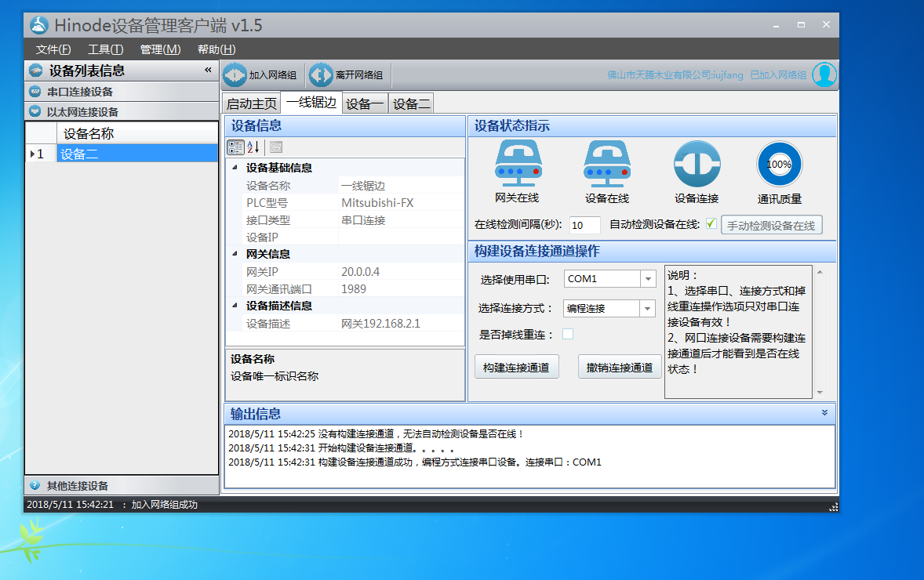Switch to the 设备一 tab

[x=365, y=103]
